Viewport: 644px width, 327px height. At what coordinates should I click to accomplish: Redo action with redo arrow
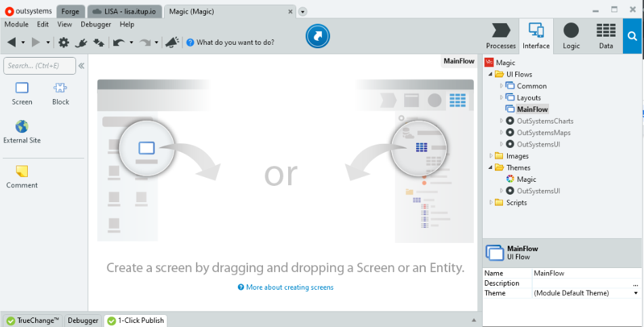point(144,42)
